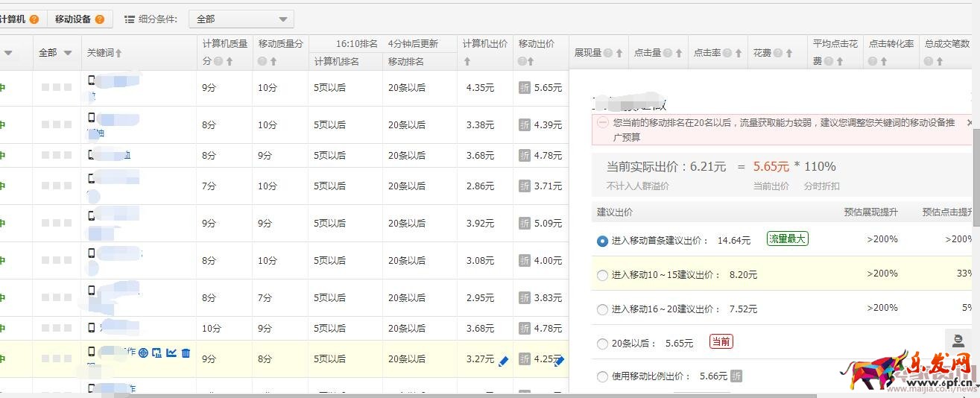Pick the 20条以后 5.65元 radio option
980x398 pixels.
click(x=602, y=344)
